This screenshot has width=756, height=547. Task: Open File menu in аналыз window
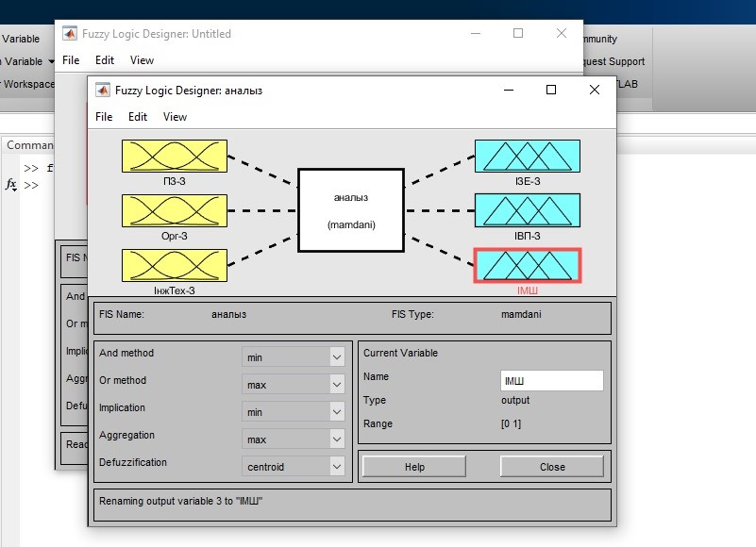(x=104, y=117)
